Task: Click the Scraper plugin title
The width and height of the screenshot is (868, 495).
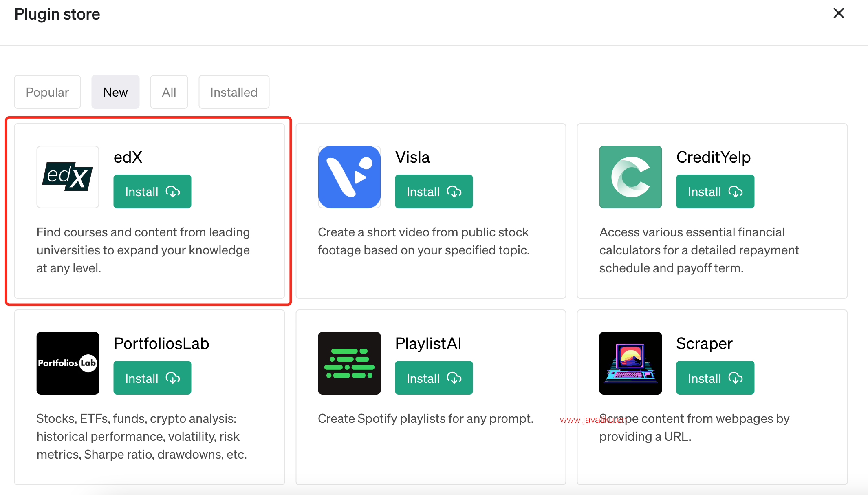Action: [x=704, y=344]
